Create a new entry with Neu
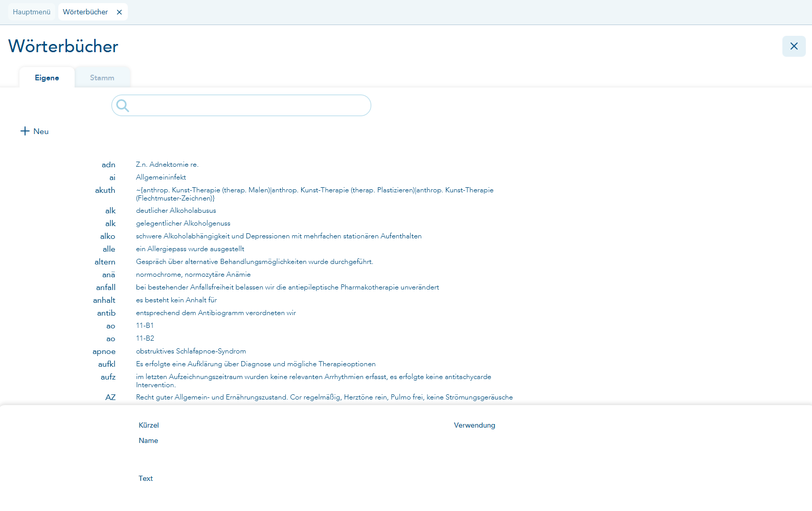This screenshot has height=511, width=812. pos(40,131)
